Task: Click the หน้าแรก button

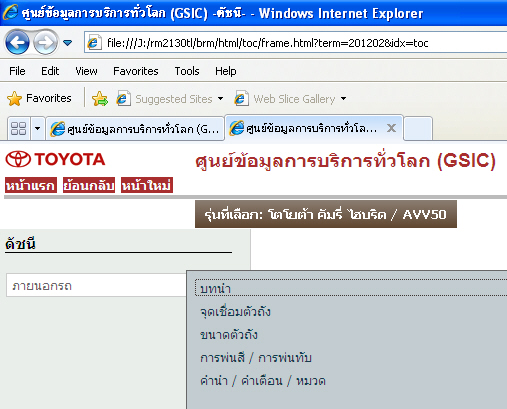Action: pos(31,185)
